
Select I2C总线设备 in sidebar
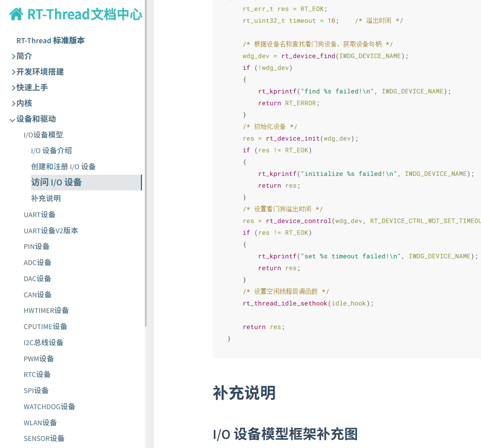coord(44,343)
